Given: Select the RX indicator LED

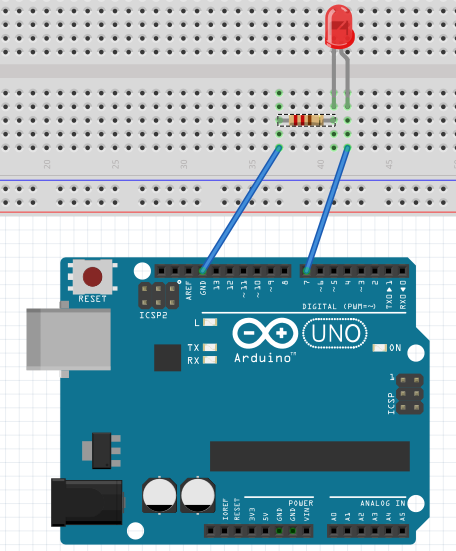Looking at the screenshot, I should [210, 360].
